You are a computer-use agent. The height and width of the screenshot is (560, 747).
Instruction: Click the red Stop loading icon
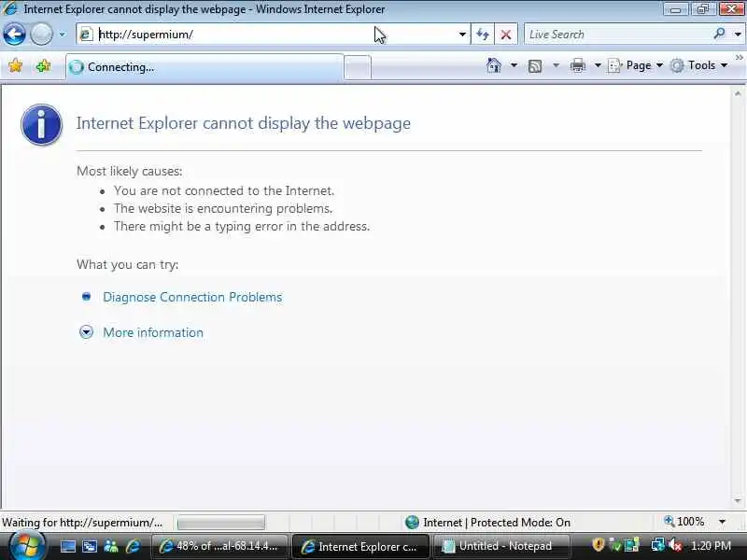click(506, 35)
